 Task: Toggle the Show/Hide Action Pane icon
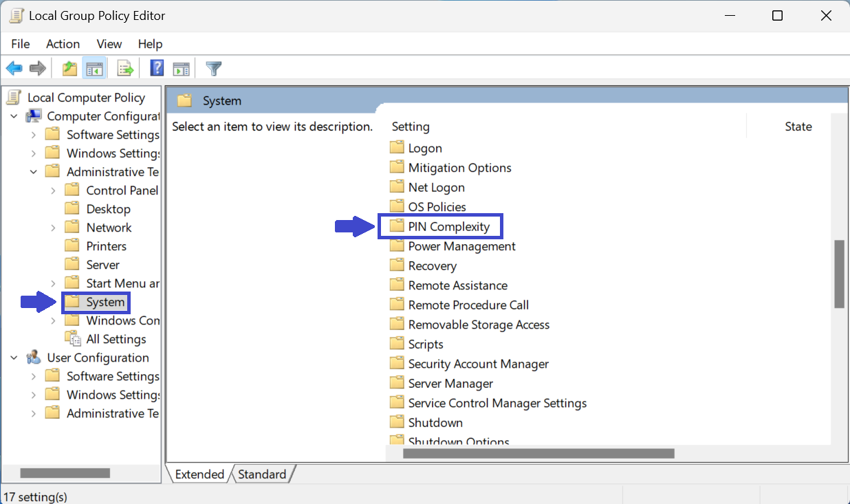point(181,69)
